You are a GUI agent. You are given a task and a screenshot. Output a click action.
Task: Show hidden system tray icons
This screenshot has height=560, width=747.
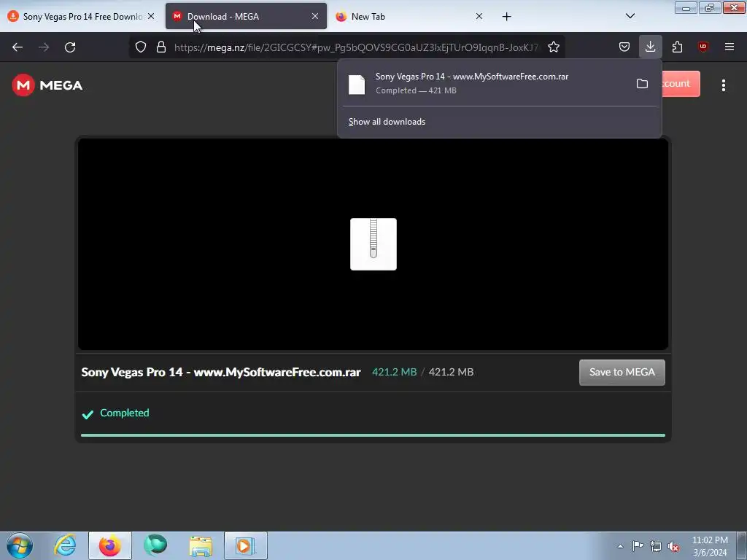[620, 546]
